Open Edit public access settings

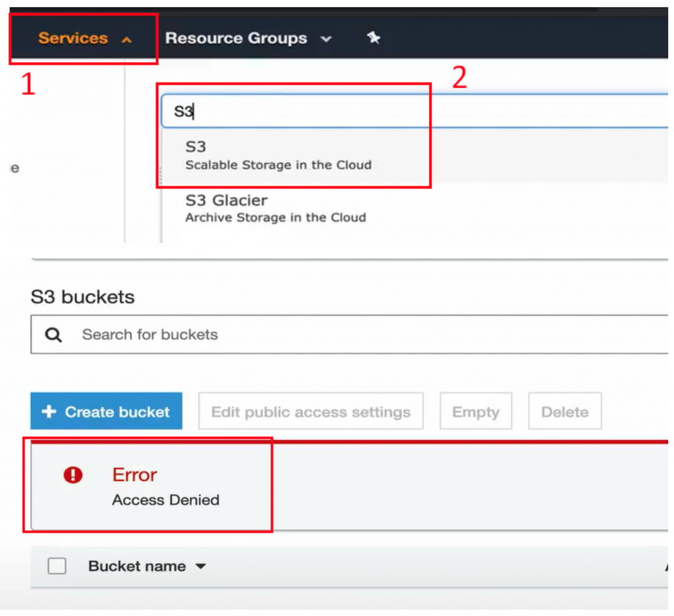pos(311,411)
